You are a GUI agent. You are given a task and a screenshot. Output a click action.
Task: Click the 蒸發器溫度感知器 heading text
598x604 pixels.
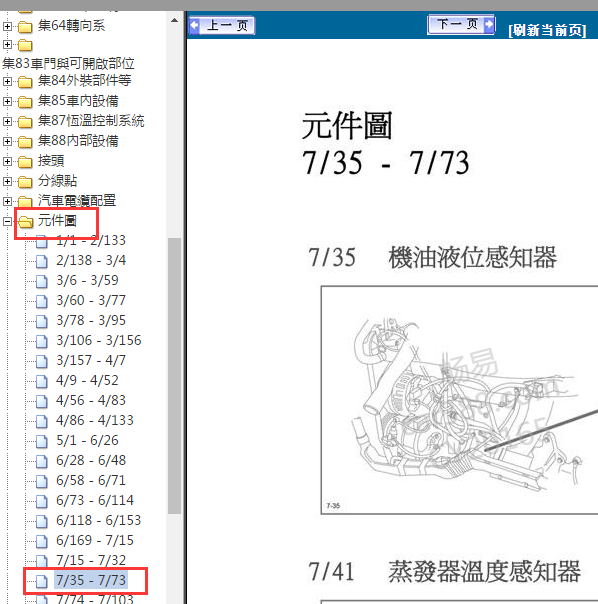pos(484,572)
